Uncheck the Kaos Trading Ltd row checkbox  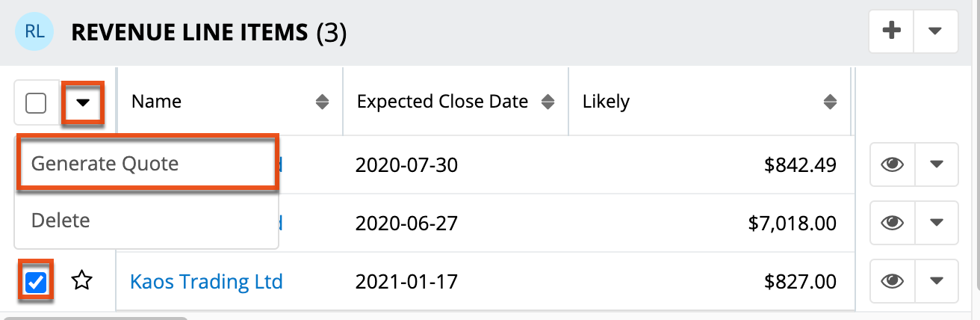pos(36,281)
